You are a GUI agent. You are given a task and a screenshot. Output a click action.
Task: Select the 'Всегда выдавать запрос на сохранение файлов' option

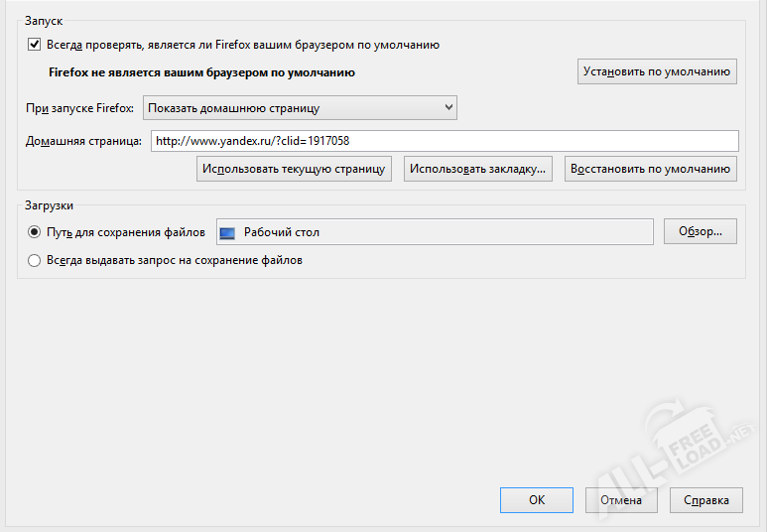[x=35, y=261]
